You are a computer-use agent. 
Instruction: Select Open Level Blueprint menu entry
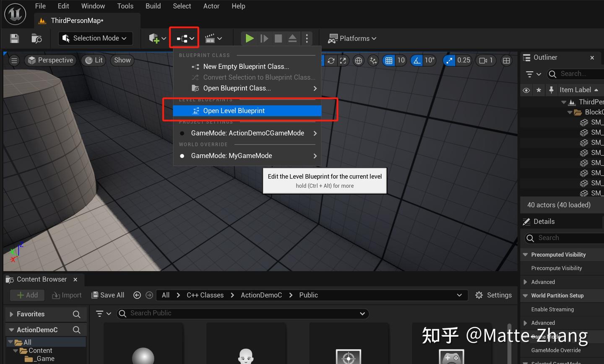tap(234, 110)
